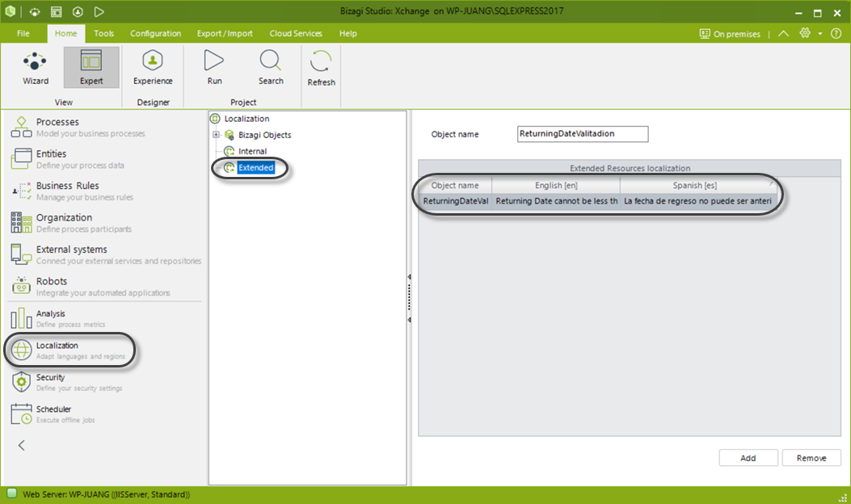Click the Add button
The height and width of the screenshot is (504, 851).
pyautogui.click(x=748, y=458)
